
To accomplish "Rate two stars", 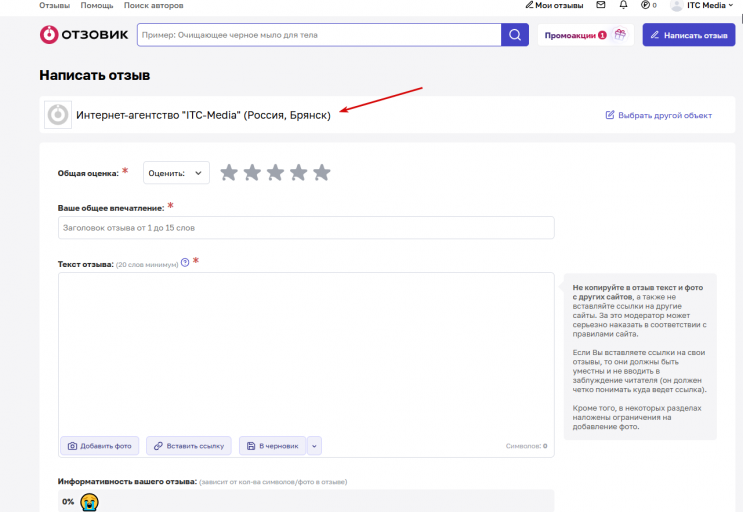I will [252, 173].
